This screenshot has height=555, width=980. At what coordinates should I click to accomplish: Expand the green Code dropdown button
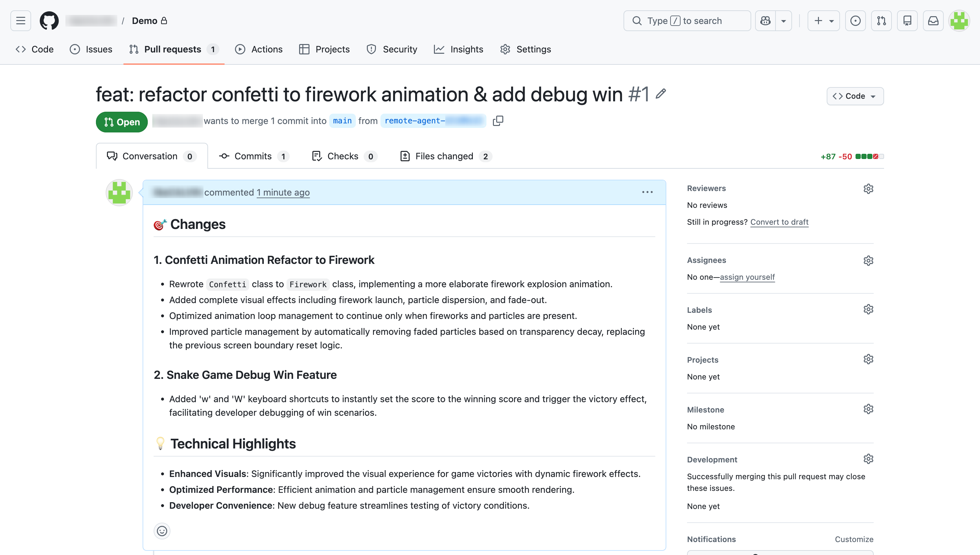(855, 96)
